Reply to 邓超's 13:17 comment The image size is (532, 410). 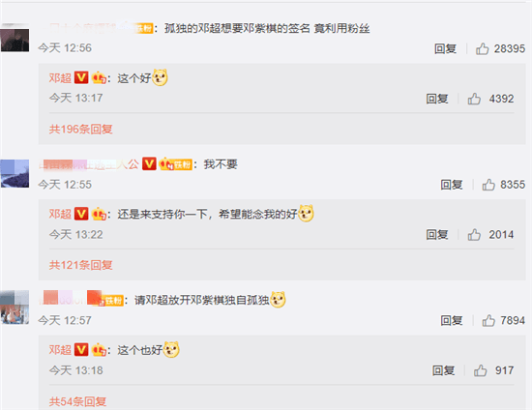[x=437, y=99]
